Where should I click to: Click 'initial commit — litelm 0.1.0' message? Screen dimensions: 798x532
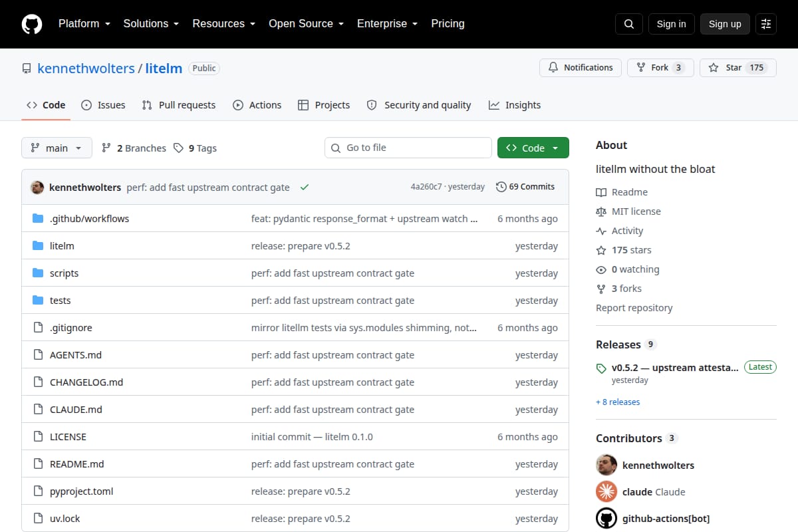312,437
